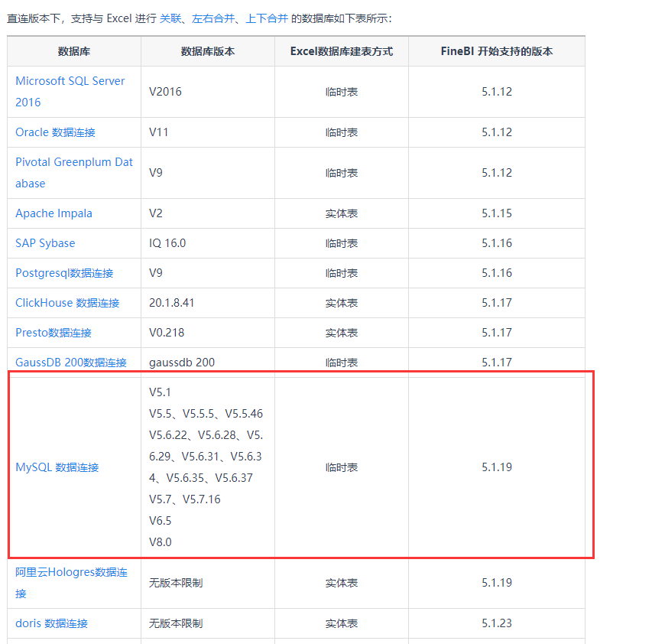Select 5.1.15 in the Apache Impala row
The image size is (652, 644).
coord(497,213)
